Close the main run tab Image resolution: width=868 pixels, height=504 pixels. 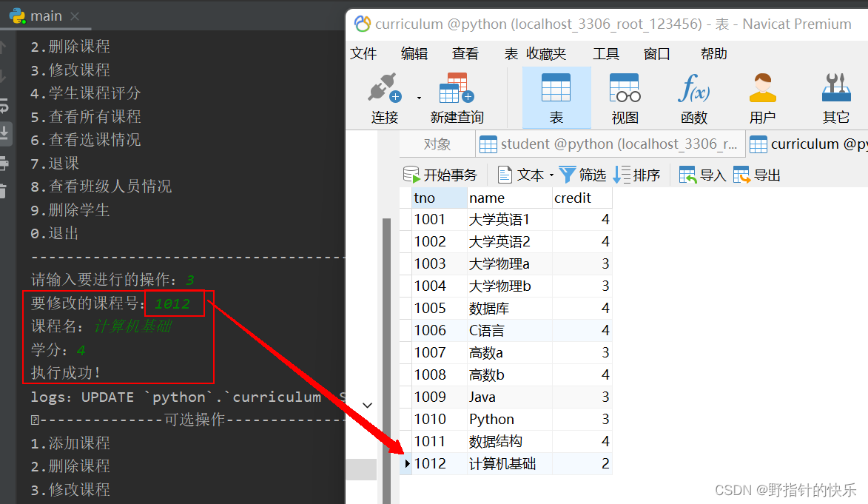[x=75, y=16]
